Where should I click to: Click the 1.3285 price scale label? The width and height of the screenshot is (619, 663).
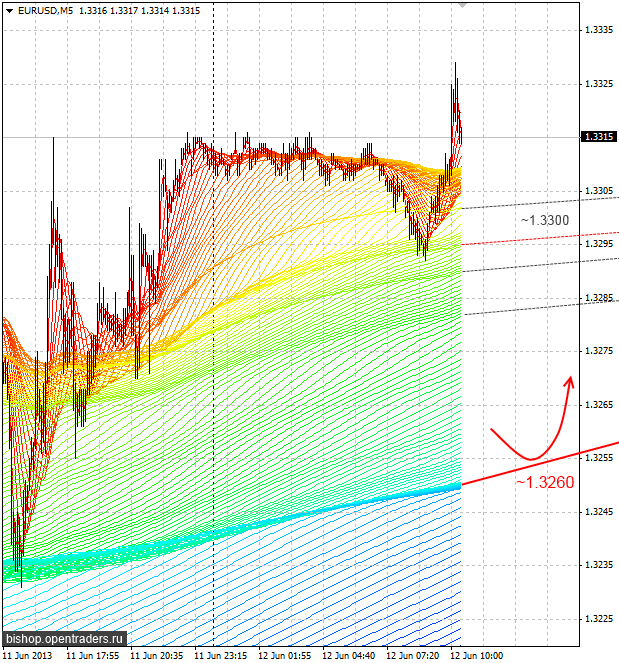coord(599,298)
